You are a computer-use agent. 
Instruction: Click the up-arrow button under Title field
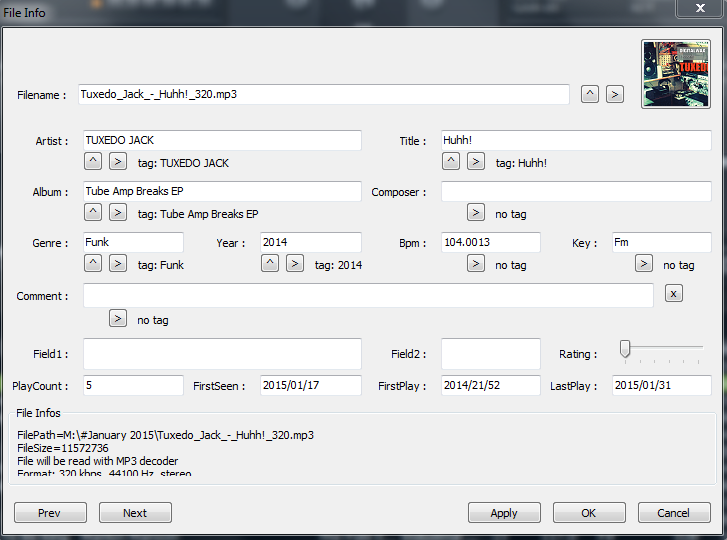(x=451, y=161)
